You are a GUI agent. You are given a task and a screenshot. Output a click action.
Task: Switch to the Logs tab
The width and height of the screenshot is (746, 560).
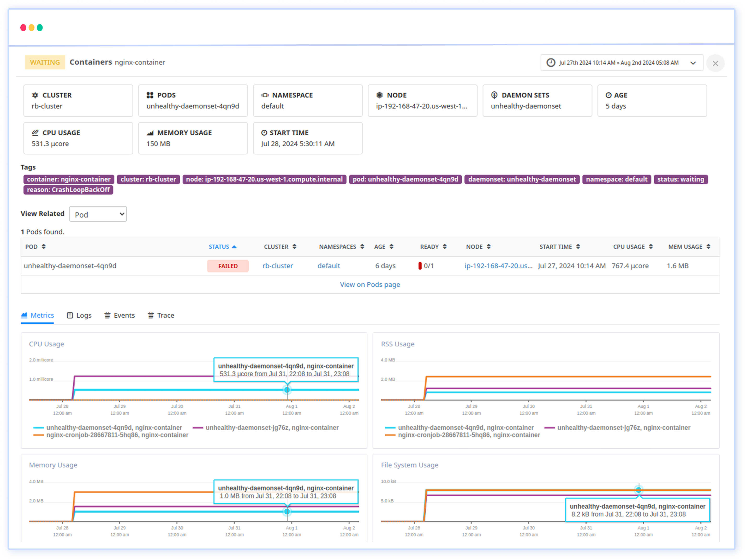79,316
